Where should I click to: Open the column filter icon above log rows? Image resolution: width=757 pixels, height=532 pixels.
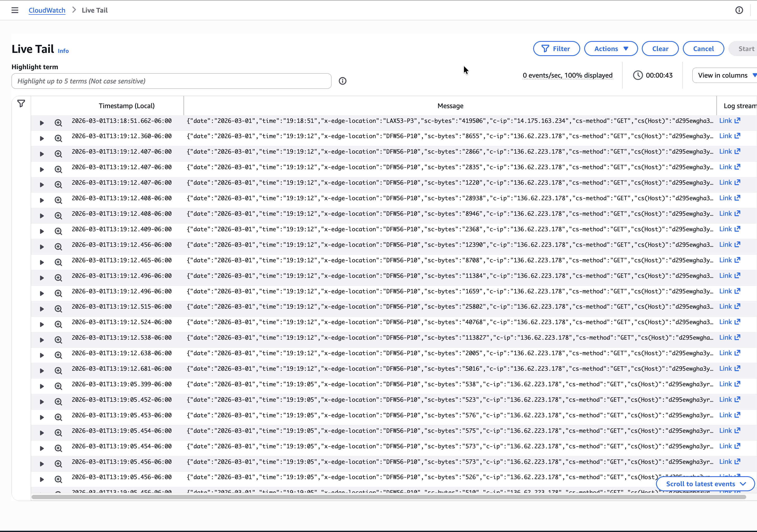21,104
